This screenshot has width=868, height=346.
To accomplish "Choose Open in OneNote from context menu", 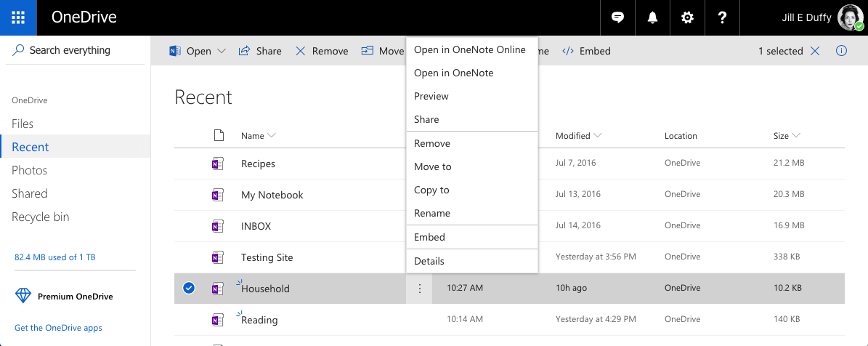I will 472,73.
